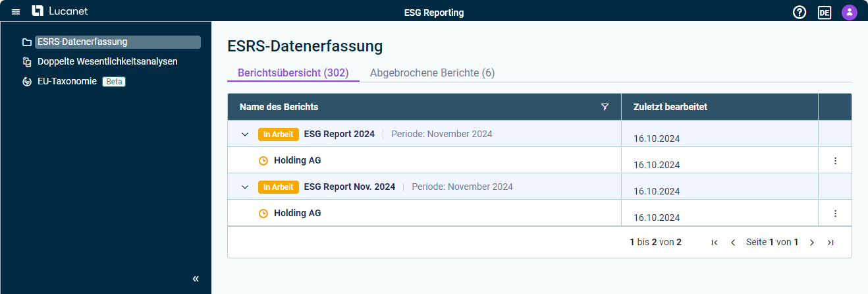Select ESRS-Datenerfassung in sidebar
The height and width of the screenshot is (294, 868).
tap(111, 42)
